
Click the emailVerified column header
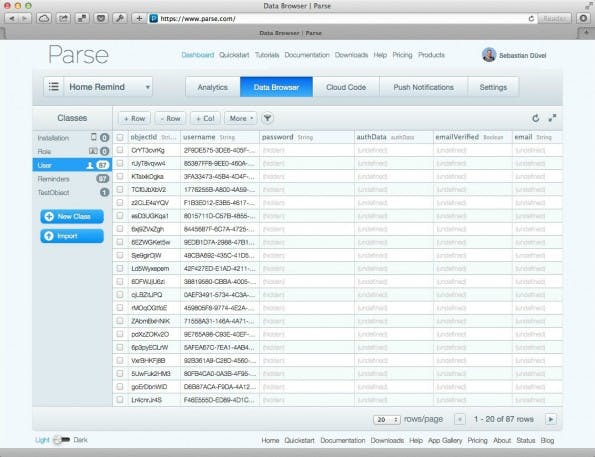coord(472,137)
